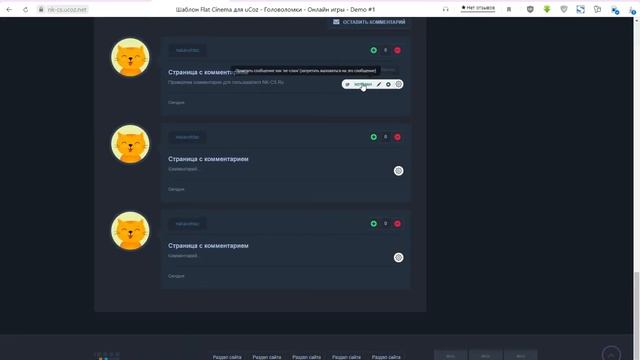The height and width of the screenshot is (360, 640).
Task: Downvote the second comment with red minus
Action: (397, 137)
